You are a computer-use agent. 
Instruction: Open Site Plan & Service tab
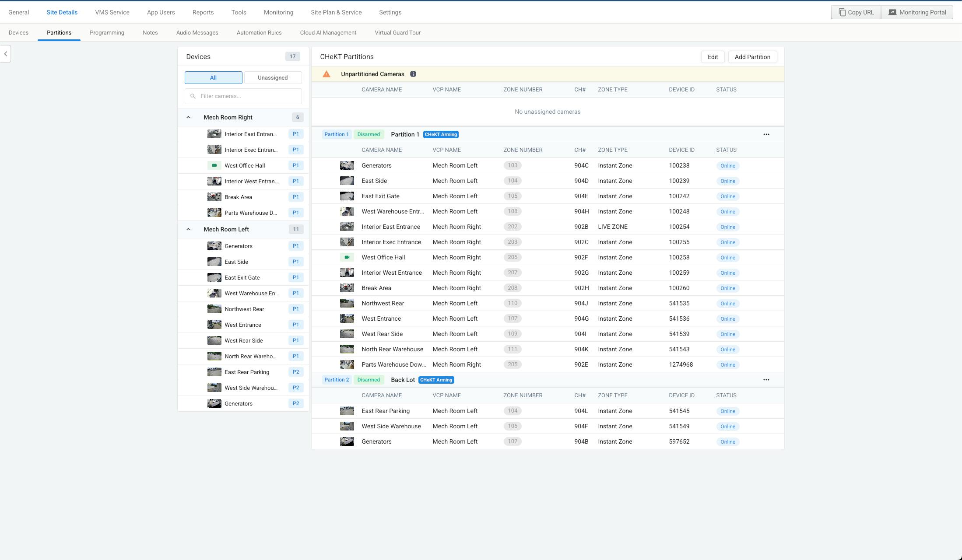[336, 12]
